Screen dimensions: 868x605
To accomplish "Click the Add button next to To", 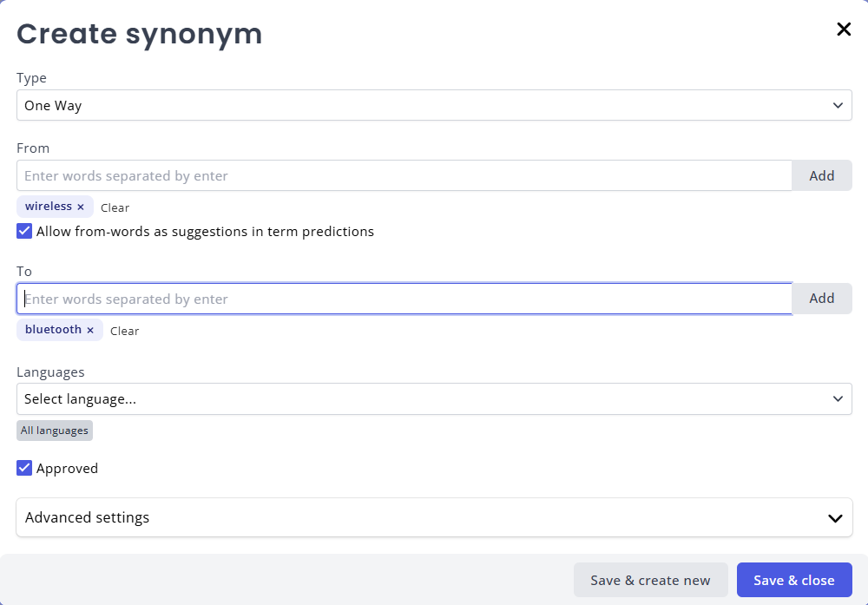I will click(821, 298).
